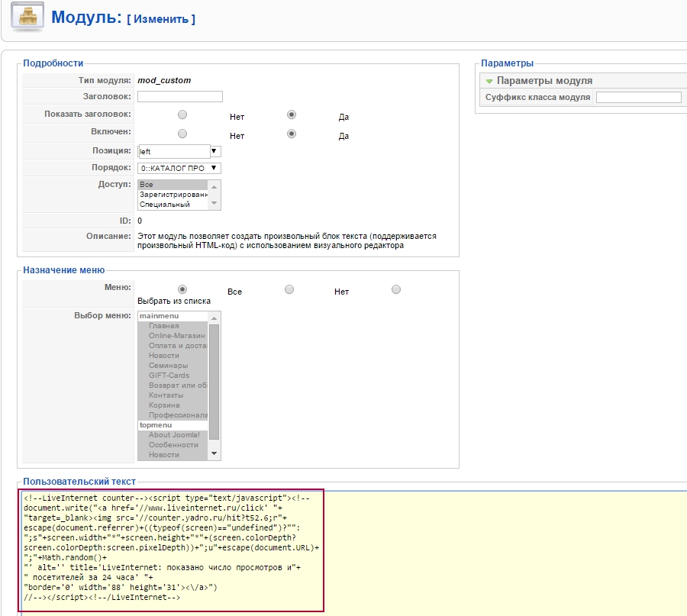Click menu list scroll up arrow
Viewport: 687px width, 616px height.
(214, 318)
